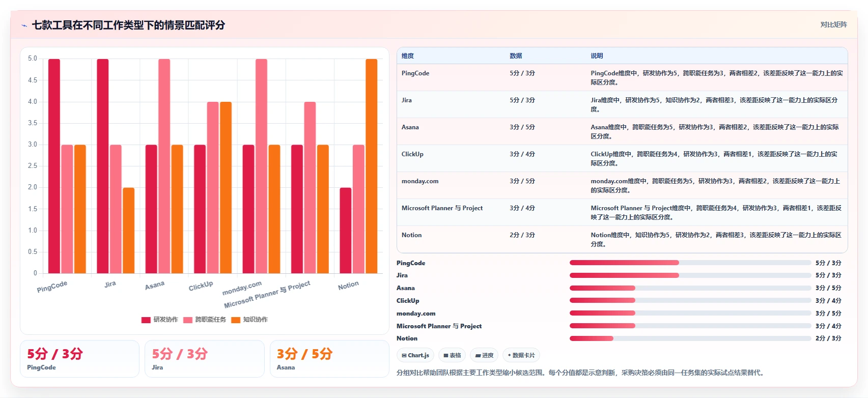Viewport: 868px width, 398px height.
Task: Select the 表格 chip
Action: tap(452, 355)
